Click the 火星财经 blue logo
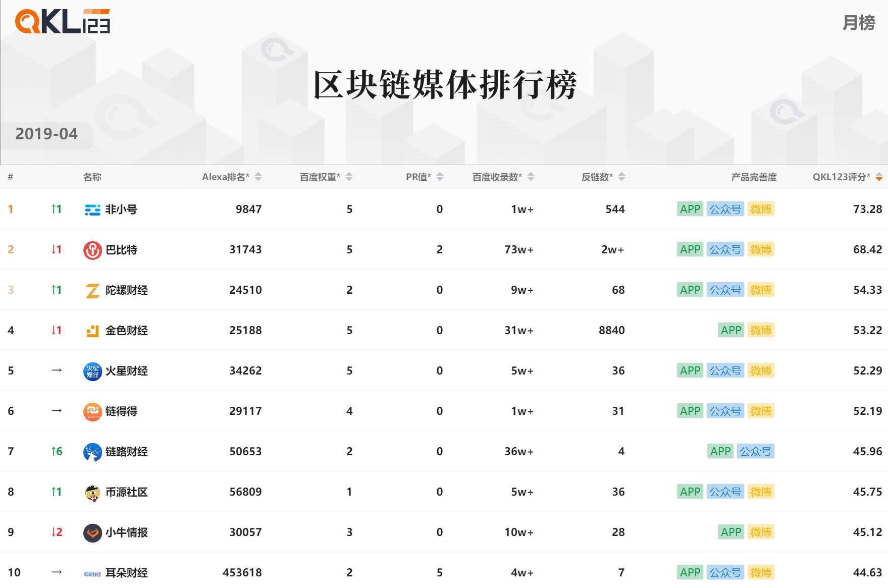 (92, 370)
